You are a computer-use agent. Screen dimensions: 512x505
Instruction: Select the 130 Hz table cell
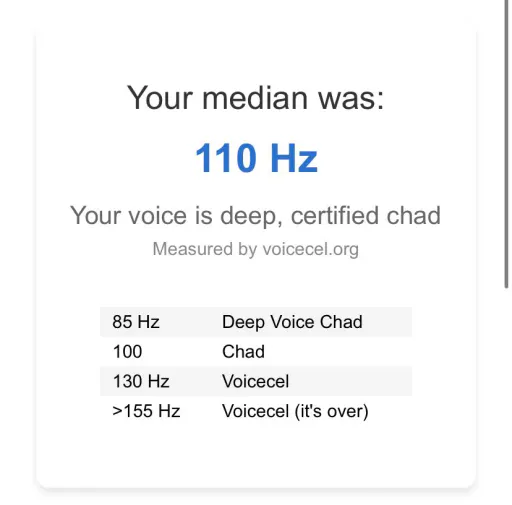(x=141, y=381)
